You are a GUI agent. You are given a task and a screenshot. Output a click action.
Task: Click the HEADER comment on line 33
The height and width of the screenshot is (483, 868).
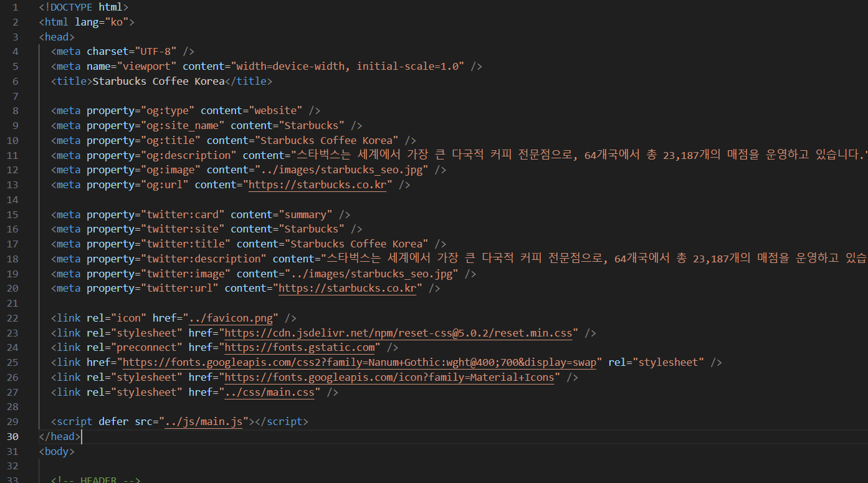click(96, 479)
